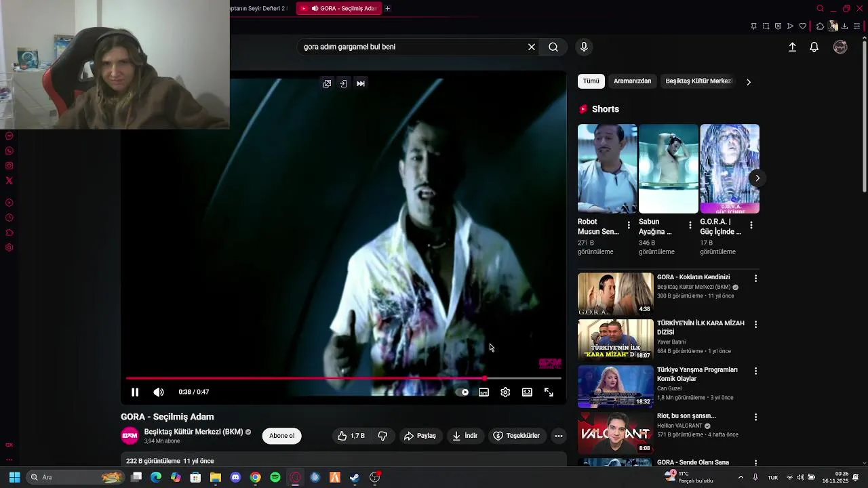Image resolution: width=868 pixels, height=488 pixels.
Task: Open TÜRKİYE'NİN İLK KARA MİZAH DİZİSİ thumbnail
Action: (615, 340)
